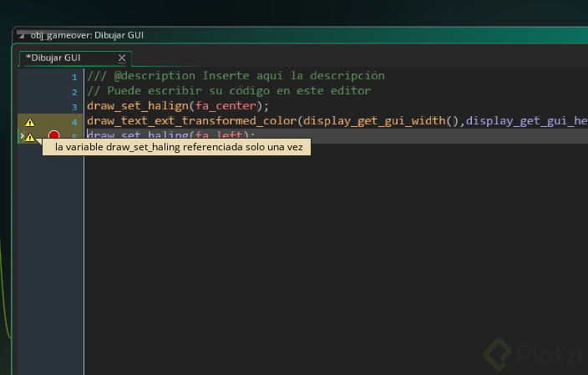Screen dimensions: 588x375
Task: Click the fold arrow beside line 5
Action: tap(22, 136)
